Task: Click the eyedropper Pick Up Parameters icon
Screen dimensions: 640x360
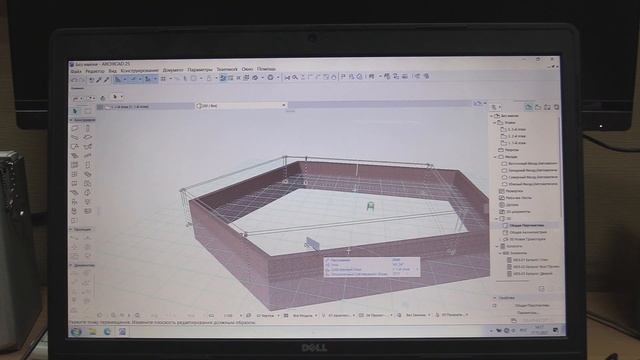Action: 98,80
